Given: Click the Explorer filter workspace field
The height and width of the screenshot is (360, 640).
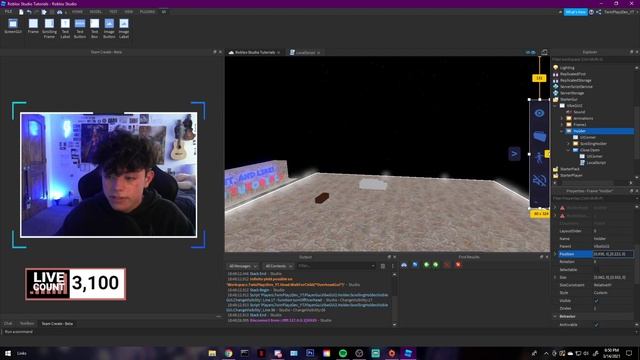Looking at the screenshot, I should 593,60.
